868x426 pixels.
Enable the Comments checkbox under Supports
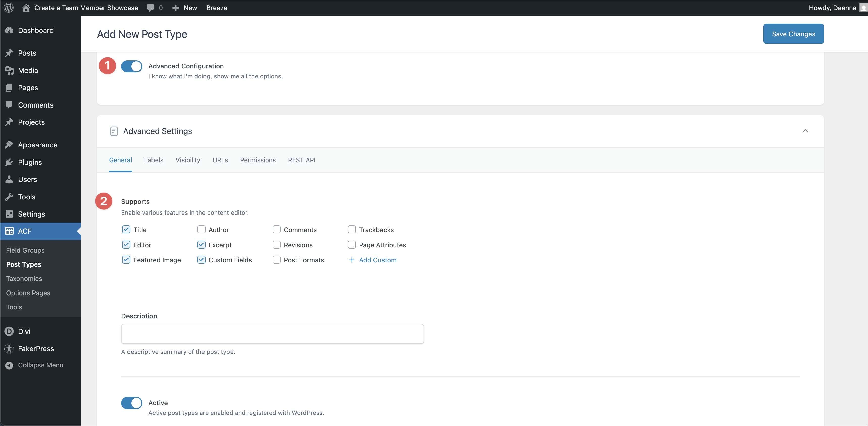click(276, 229)
